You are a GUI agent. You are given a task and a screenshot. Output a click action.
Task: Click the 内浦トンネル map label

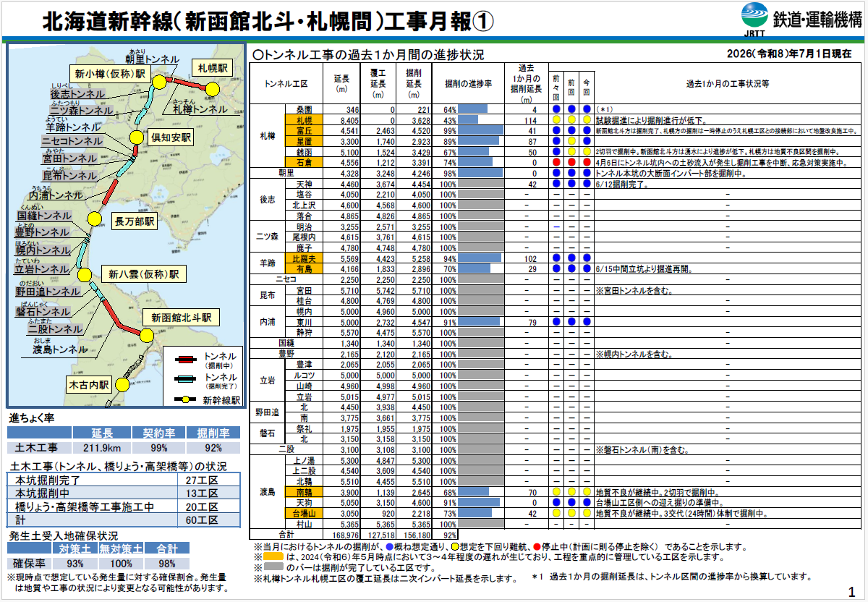click(55, 196)
